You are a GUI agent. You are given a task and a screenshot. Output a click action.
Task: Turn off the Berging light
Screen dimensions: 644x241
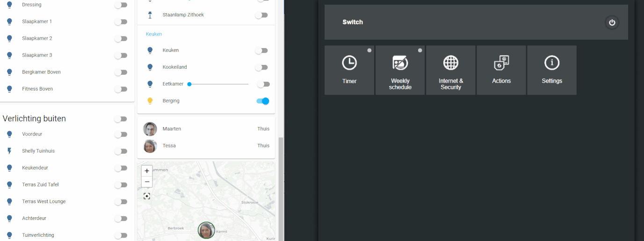tap(263, 101)
